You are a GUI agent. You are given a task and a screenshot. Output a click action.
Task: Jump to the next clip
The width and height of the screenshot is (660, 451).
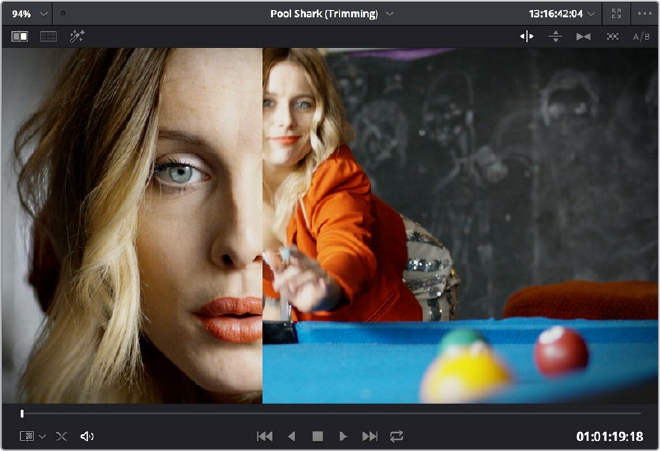[370, 436]
